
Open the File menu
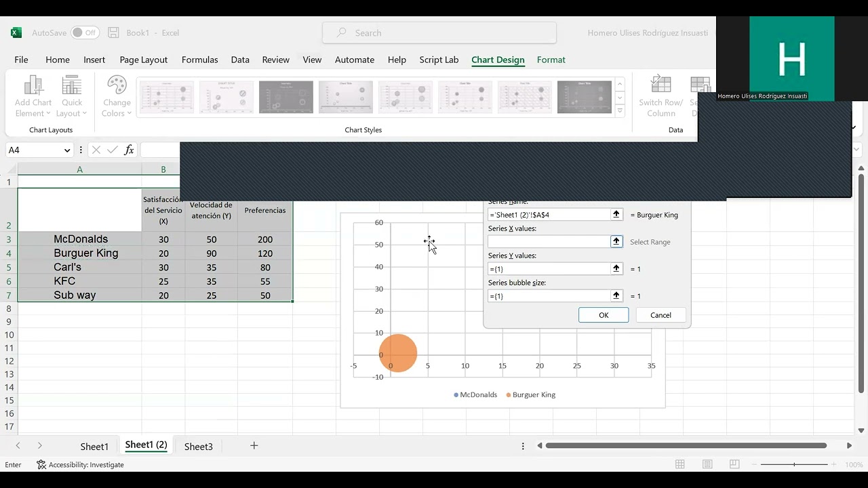(21, 60)
